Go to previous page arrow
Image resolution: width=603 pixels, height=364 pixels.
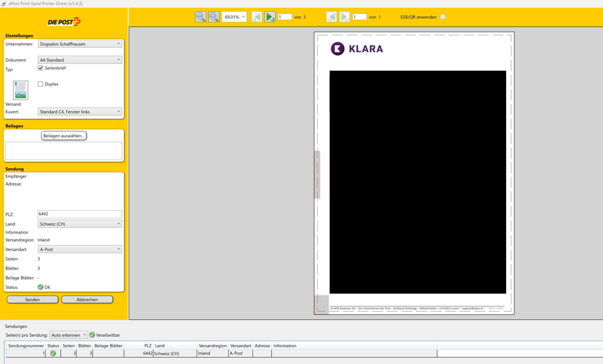pos(257,17)
